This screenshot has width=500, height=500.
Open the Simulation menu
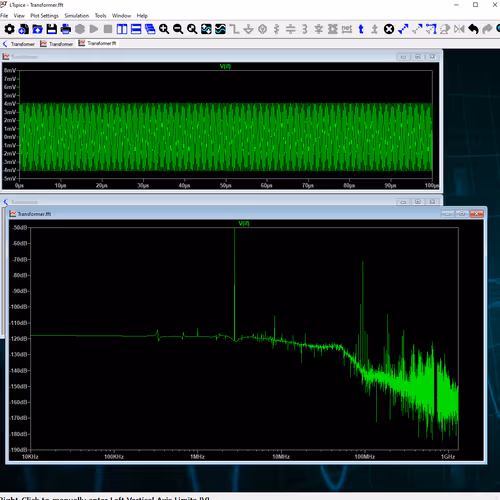77,16
